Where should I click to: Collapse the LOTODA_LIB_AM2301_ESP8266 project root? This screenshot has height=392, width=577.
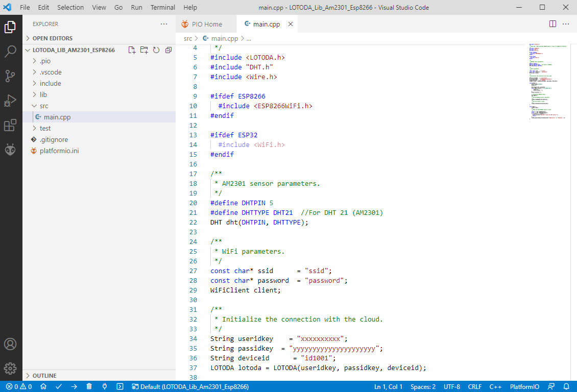[x=74, y=50]
